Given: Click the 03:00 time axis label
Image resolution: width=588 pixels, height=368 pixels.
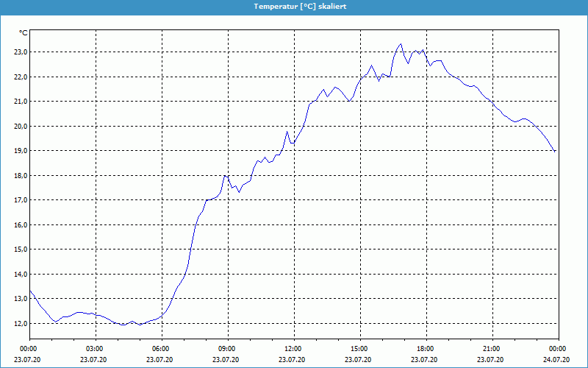Looking at the screenshot, I should click(x=95, y=349).
